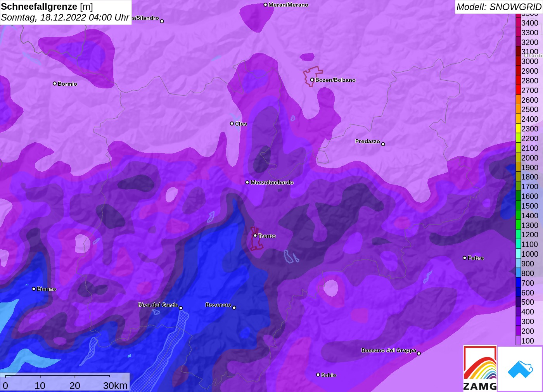The image size is (543, 392).
Task: Click the Rovereto city marker
Action: click(x=234, y=308)
